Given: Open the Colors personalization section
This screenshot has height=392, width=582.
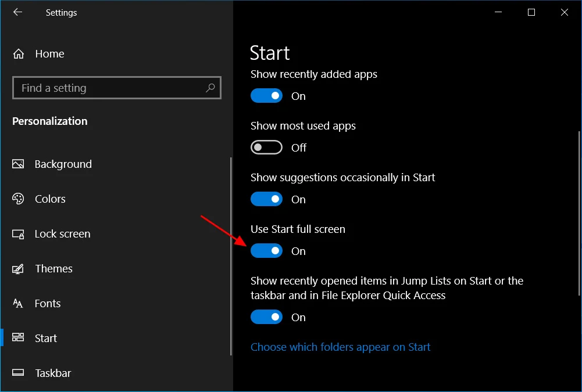Looking at the screenshot, I should (18, 199).
